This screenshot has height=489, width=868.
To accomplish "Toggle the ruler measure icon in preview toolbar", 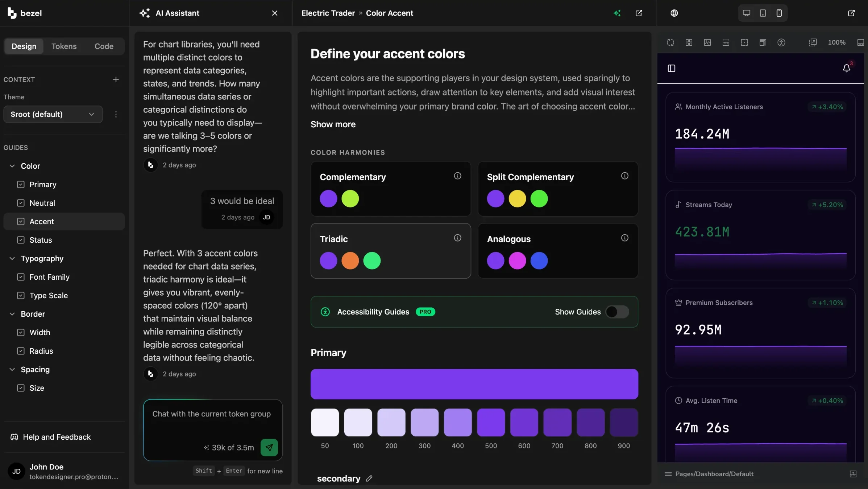I will (x=726, y=42).
